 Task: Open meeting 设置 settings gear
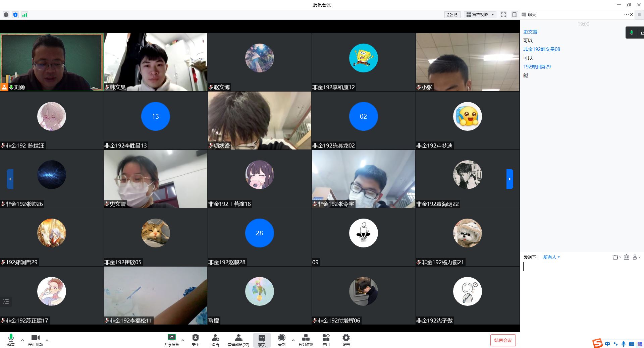346,339
